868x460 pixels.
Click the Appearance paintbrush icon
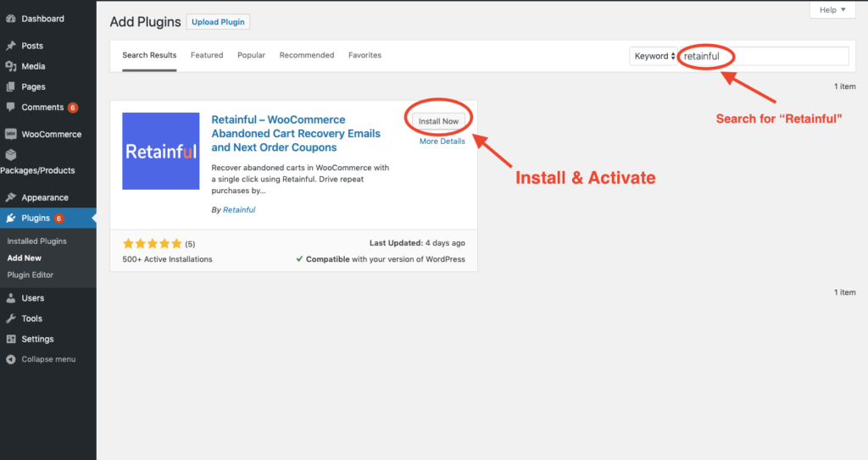tap(10, 197)
